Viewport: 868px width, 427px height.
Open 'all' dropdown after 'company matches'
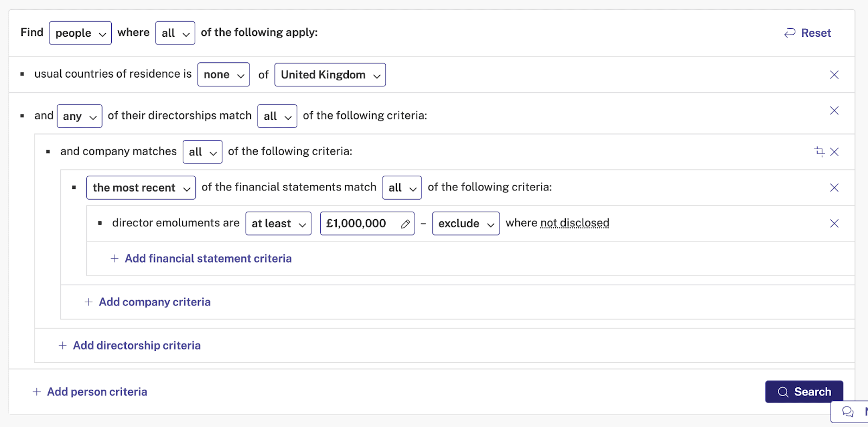[x=202, y=152]
